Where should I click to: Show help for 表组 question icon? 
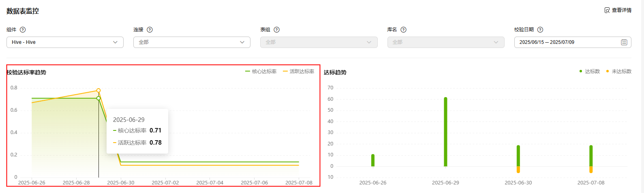point(276,30)
